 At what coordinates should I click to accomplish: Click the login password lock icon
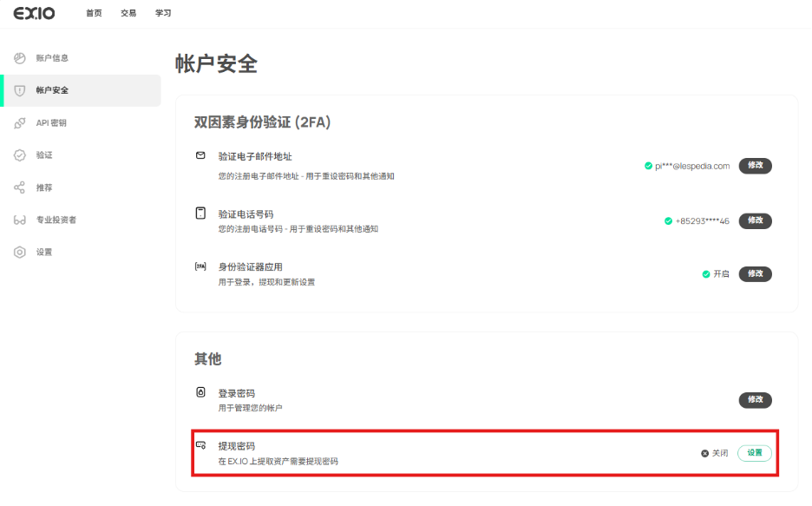click(200, 393)
